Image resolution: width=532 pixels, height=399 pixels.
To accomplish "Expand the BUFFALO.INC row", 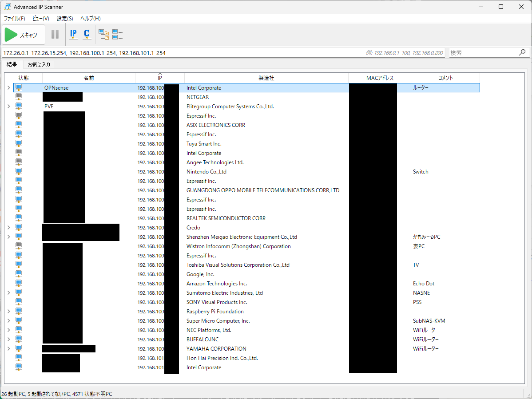I will coord(9,340).
